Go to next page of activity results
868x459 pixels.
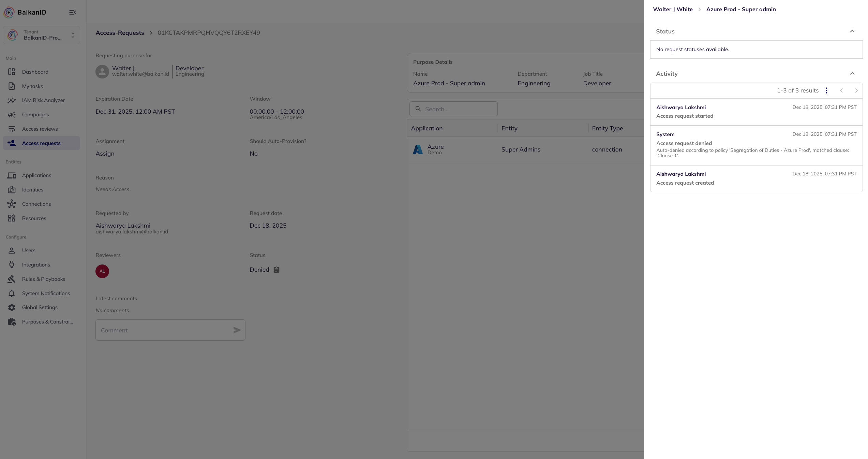coord(856,90)
